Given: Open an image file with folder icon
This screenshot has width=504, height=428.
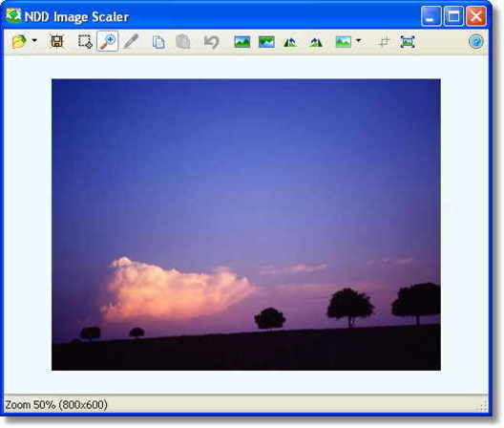Looking at the screenshot, I should coord(19,41).
